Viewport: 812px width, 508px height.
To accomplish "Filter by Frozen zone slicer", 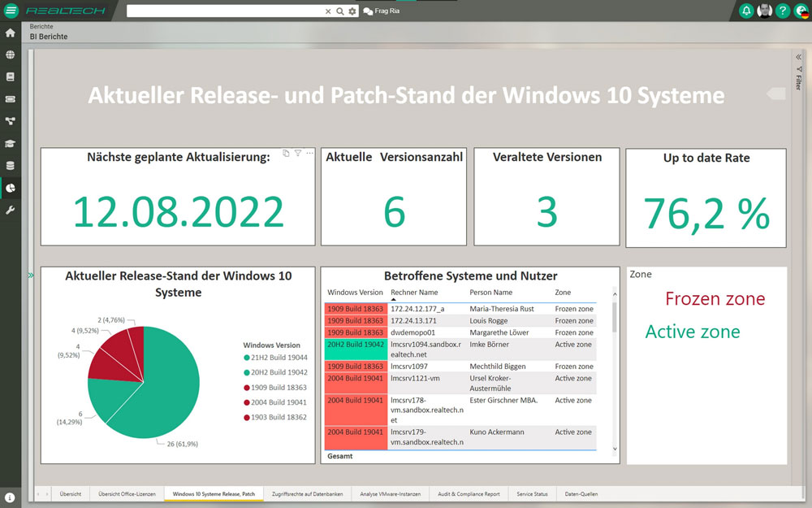I will tap(715, 299).
